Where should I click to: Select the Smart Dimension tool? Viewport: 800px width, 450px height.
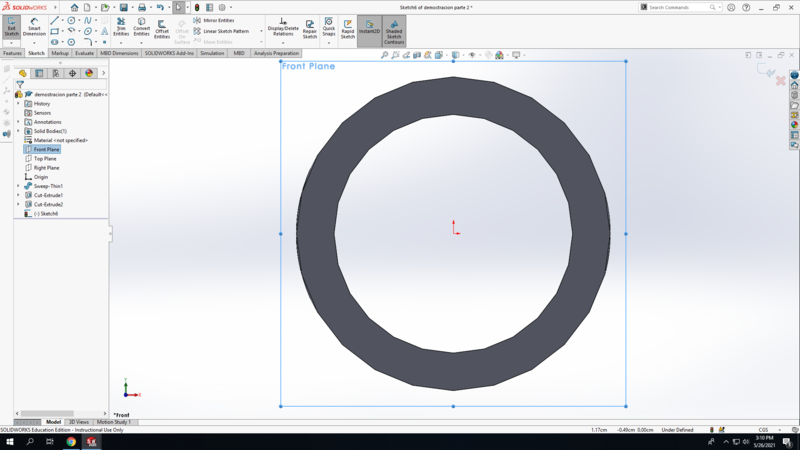pyautogui.click(x=34, y=28)
